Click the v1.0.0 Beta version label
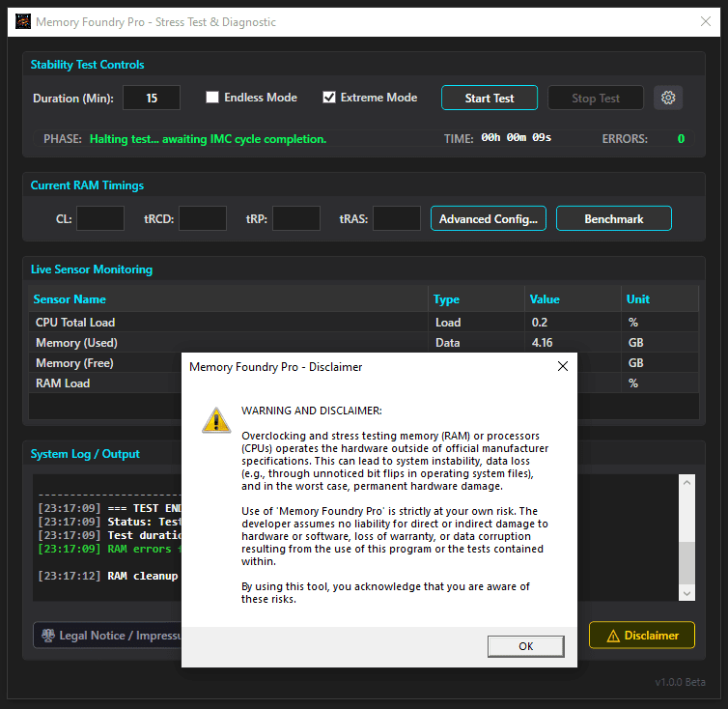 point(680,682)
